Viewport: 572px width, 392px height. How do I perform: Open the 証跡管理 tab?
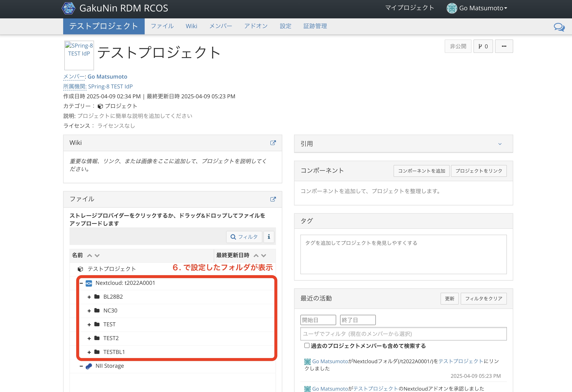click(315, 26)
